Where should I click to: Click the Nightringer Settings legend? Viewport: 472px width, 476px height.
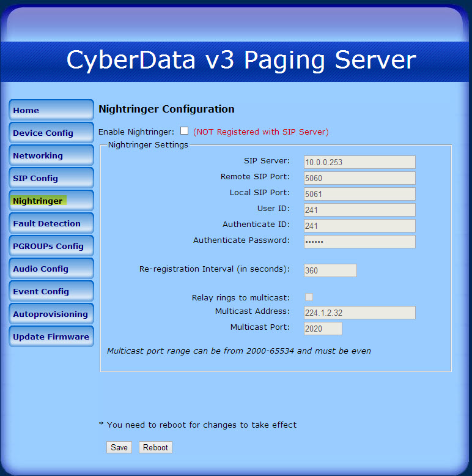(148, 145)
